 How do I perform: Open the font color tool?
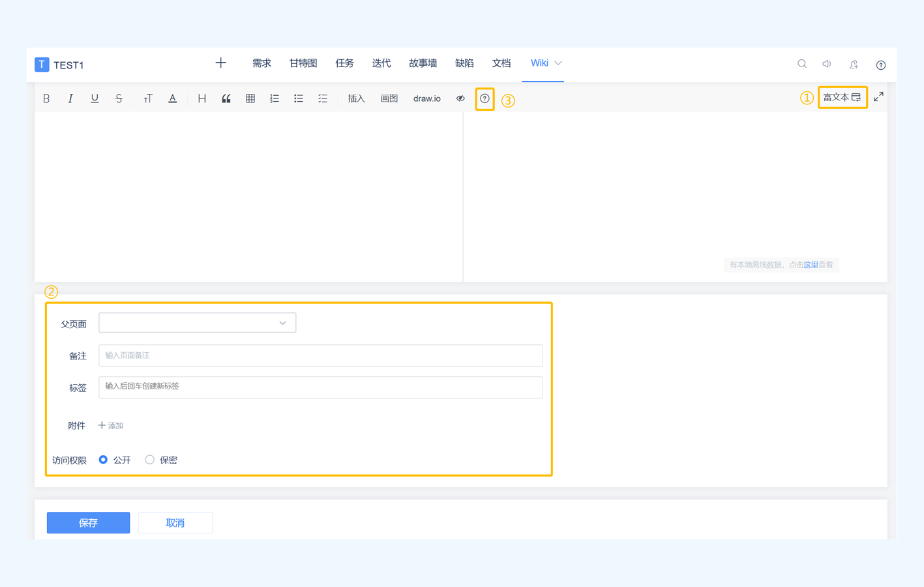point(172,98)
